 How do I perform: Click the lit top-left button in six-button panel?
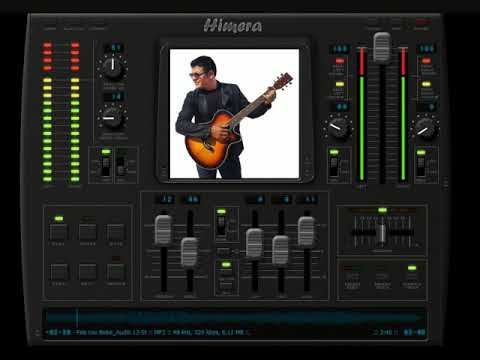click(x=59, y=232)
